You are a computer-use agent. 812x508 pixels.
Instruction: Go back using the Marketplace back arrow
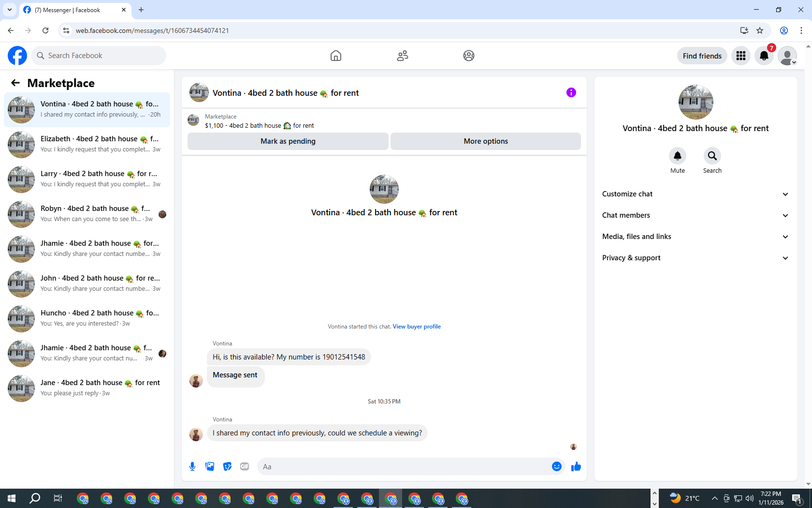tap(15, 83)
